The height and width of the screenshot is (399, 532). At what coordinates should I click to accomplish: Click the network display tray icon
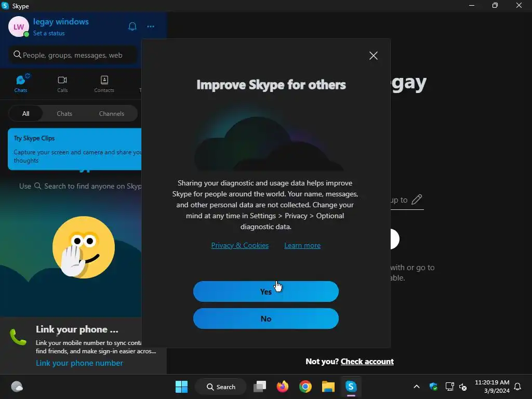tap(449, 387)
